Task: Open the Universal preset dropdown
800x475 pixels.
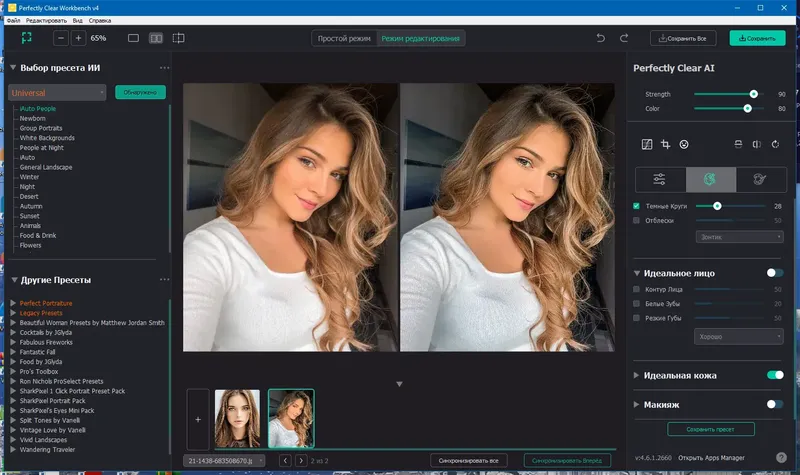Action: point(57,92)
